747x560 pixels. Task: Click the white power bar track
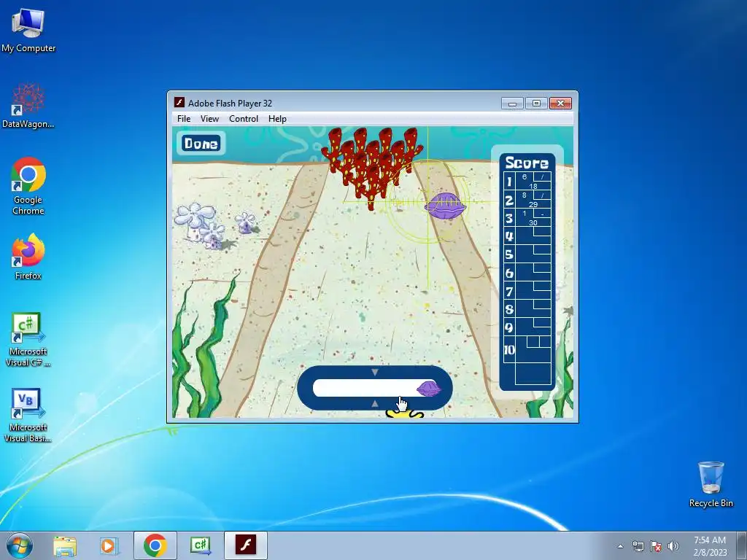point(374,388)
